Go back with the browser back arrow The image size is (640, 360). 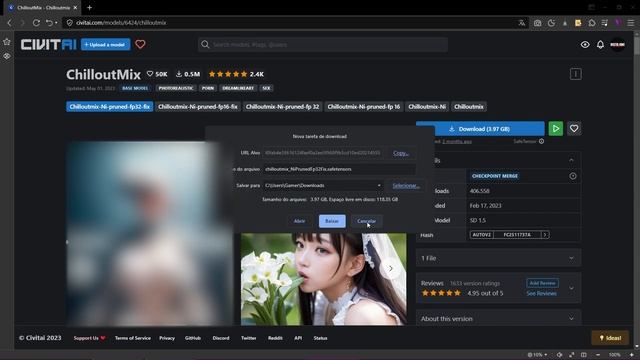tap(9, 23)
